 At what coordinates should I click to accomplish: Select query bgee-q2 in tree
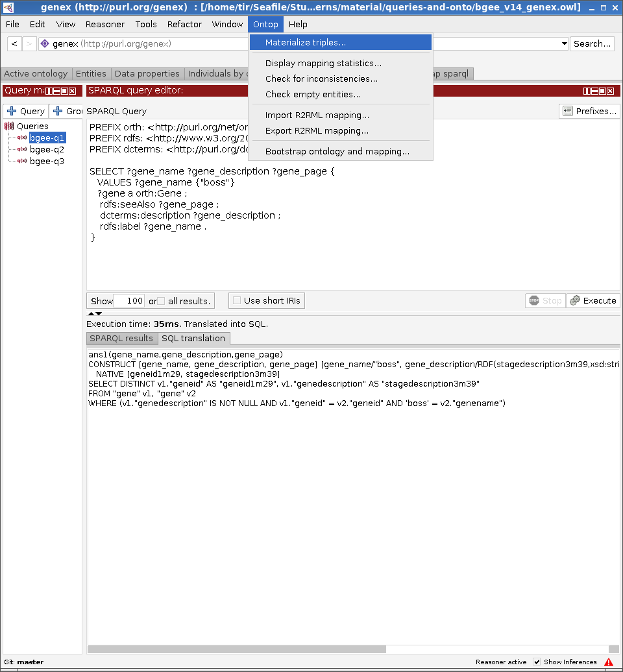click(47, 149)
